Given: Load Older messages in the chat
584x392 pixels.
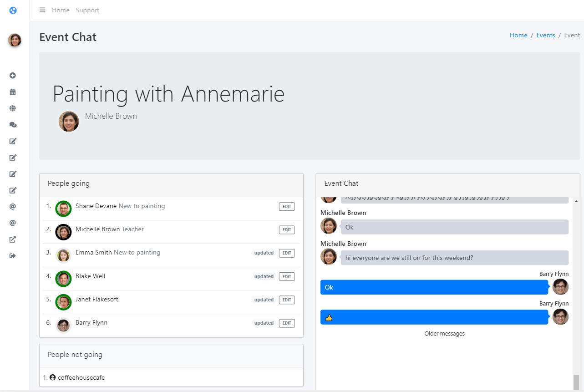Looking at the screenshot, I should pos(444,334).
